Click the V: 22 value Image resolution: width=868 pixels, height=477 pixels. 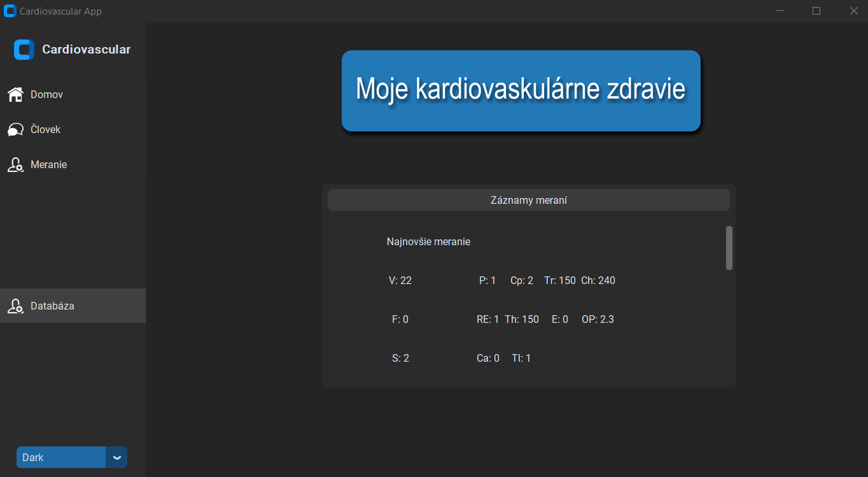400,280
